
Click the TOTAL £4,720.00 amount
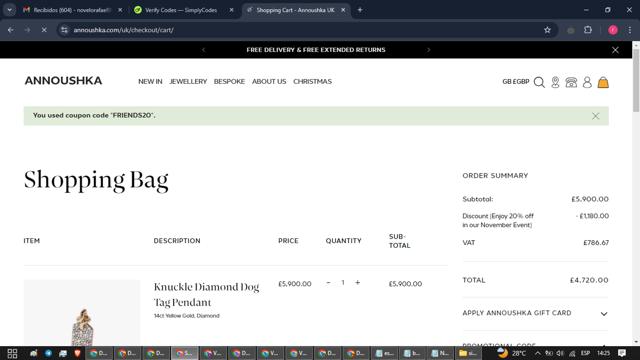[589, 280]
